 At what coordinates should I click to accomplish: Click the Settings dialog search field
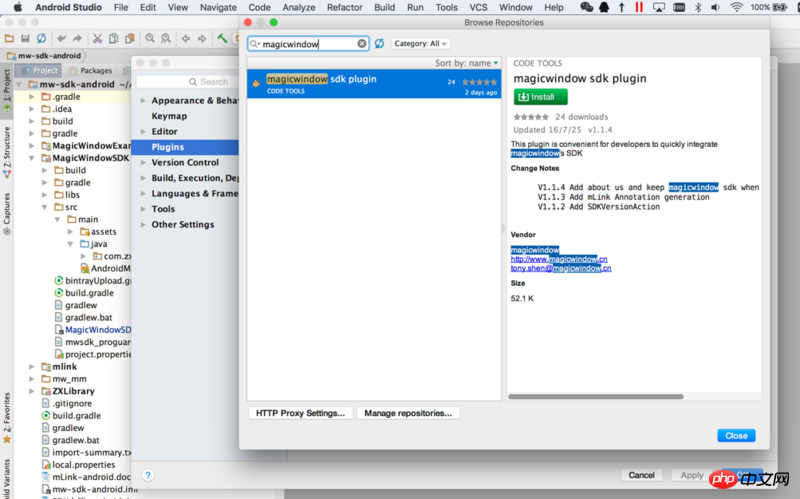coord(187,82)
